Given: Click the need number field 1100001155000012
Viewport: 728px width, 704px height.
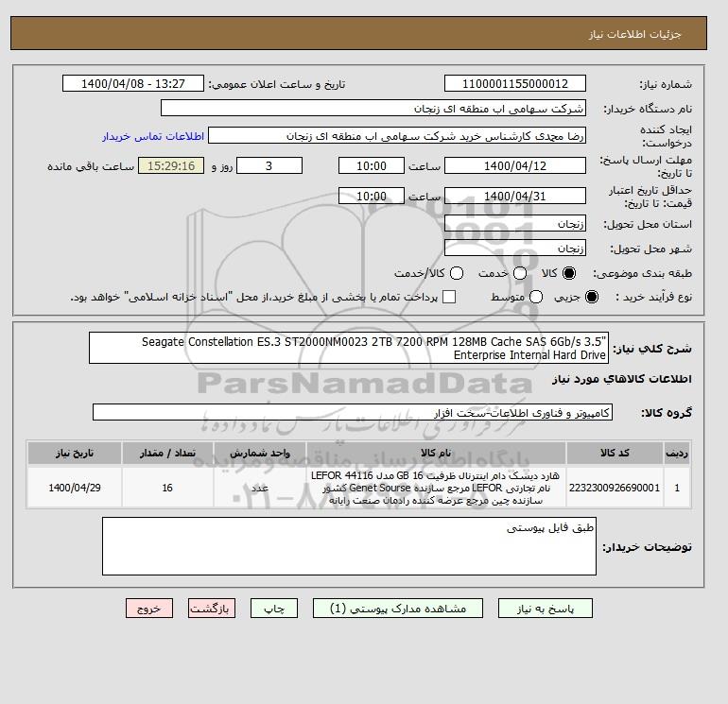Looking at the screenshot, I should 515,83.
